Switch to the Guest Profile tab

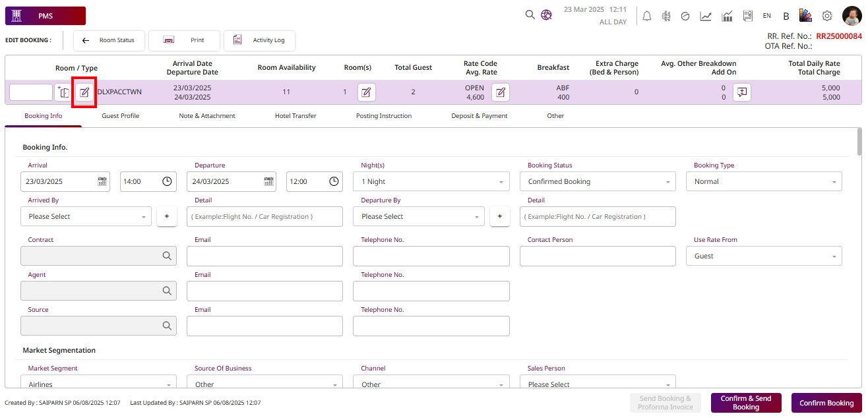(120, 116)
